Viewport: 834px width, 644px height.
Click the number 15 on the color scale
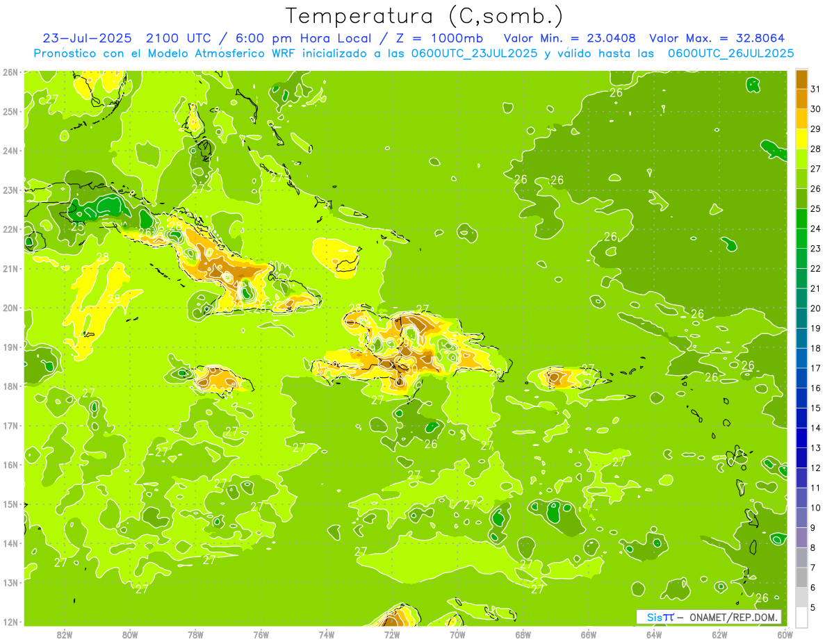[x=815, y=408]
